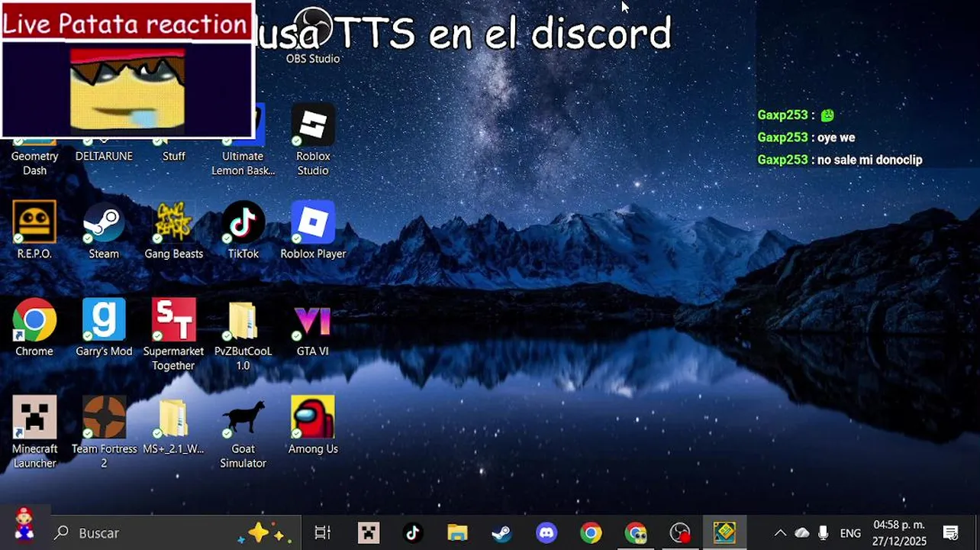Open the plain Chrome taskbar icon
The height and width of the screenshot is (550, 980).
click(591, 533)
